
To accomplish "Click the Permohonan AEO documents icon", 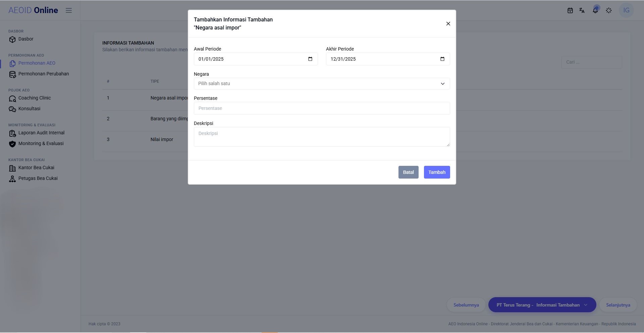I will click(x=12, y=64).
